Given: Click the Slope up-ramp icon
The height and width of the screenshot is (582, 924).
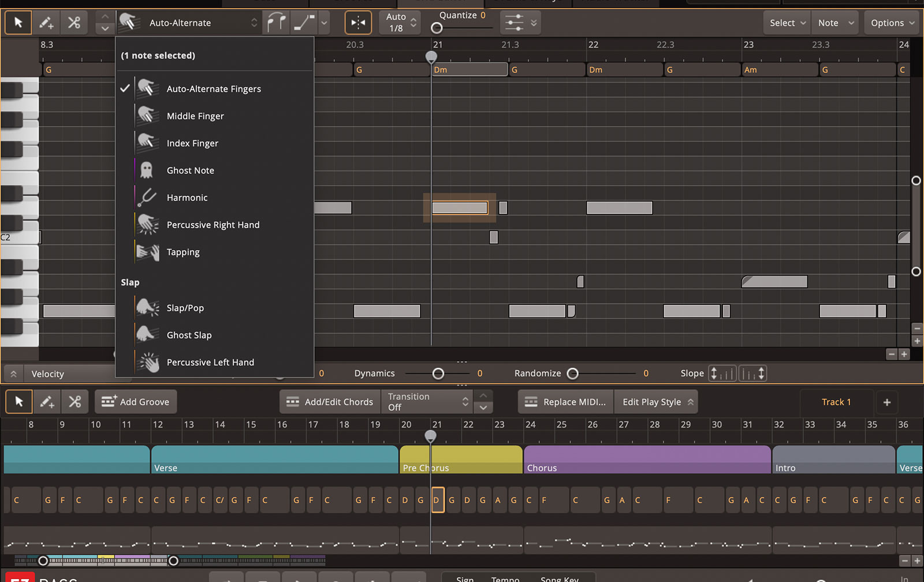Looking at the screenshot, I should 722,373.
